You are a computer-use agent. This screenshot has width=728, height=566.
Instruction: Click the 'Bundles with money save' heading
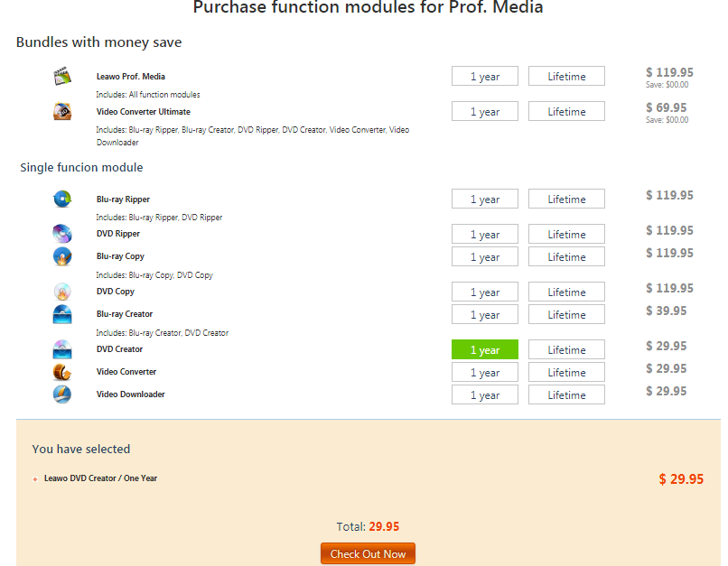click(98, 42)
